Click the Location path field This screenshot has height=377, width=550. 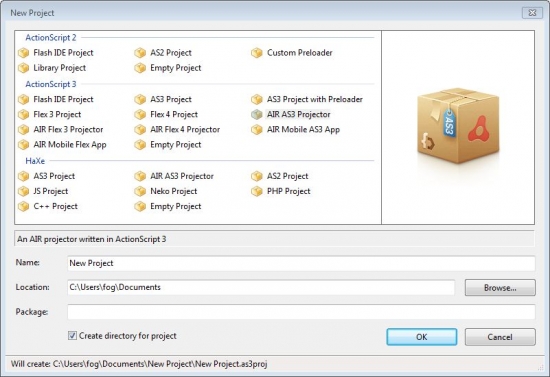coord(261,287)
